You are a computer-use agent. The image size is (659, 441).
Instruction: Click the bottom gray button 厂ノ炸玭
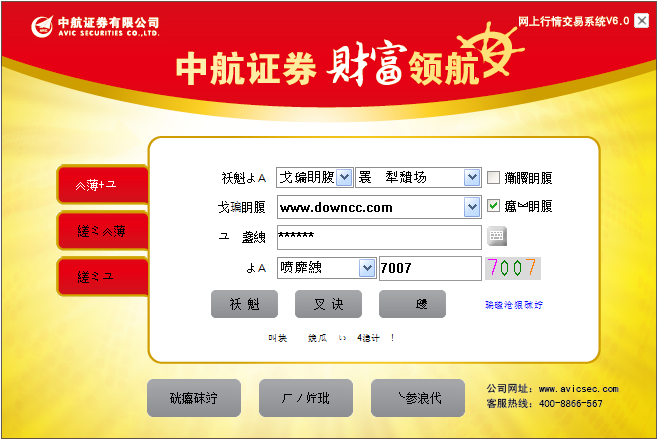pyautogui.click(x=306, y=398)
